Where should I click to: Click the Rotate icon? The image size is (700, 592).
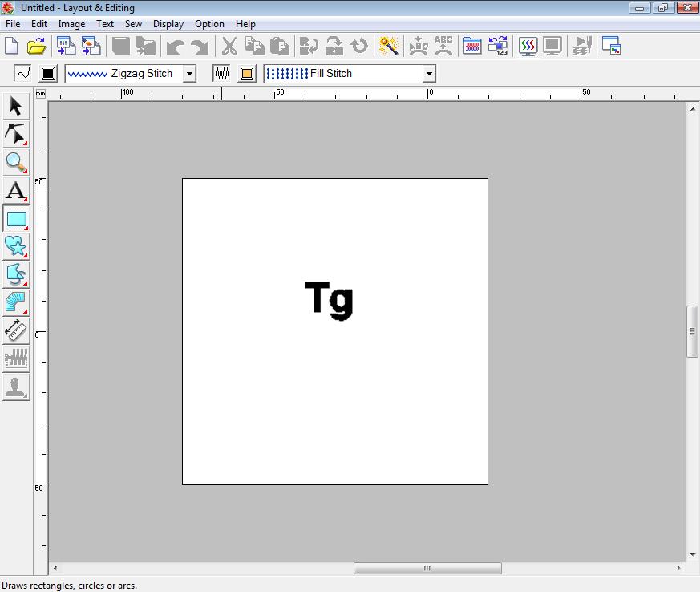pyautogui.click(x=359, y=46)
